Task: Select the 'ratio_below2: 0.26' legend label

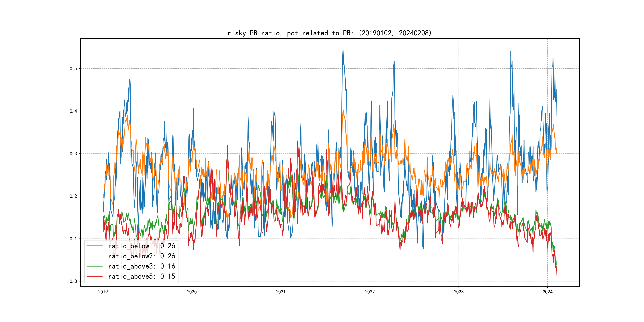Action: click(x=142, y=256)
